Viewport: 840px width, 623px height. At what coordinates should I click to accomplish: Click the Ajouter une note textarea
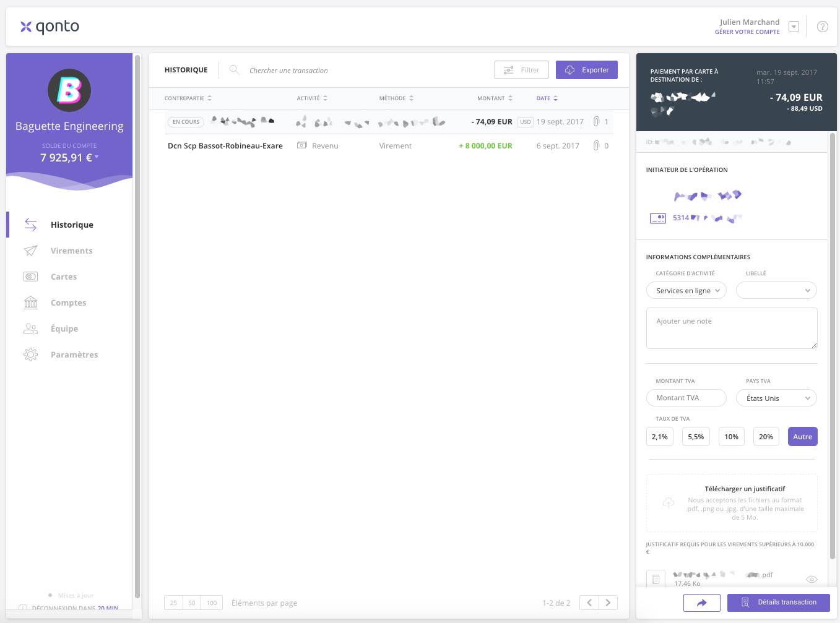732,329
